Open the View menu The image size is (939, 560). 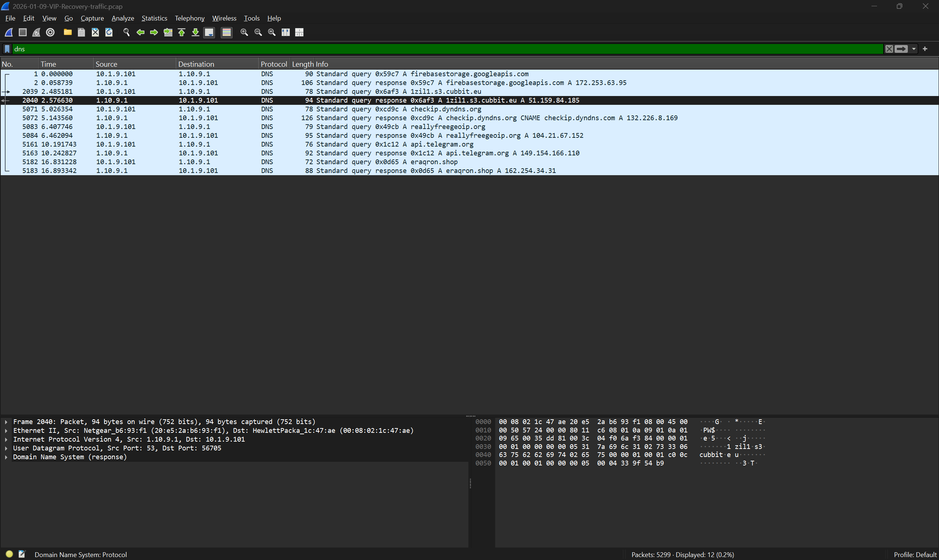(49, 18)
